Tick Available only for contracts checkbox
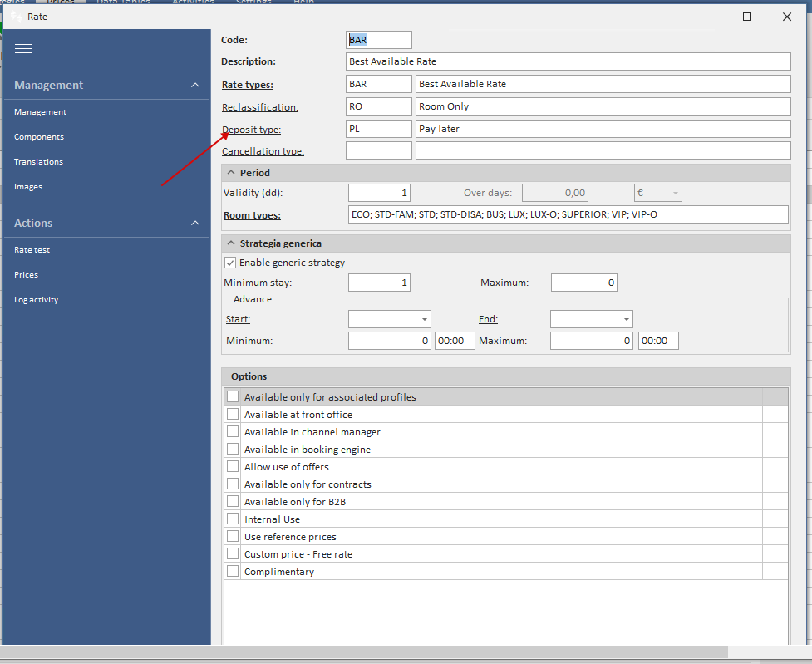The height and width of the screenshot is (664, 812). click(233, 484)
